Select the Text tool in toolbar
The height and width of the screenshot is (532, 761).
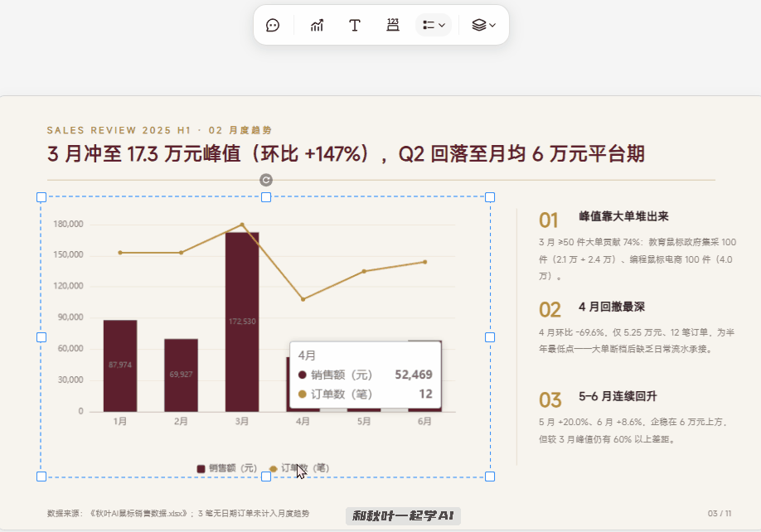coord(355,25)
